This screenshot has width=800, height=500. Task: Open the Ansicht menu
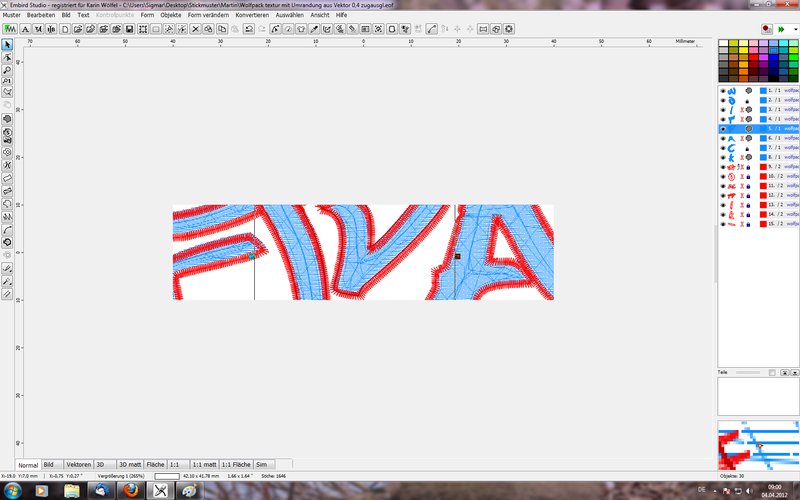pos(320,15)
